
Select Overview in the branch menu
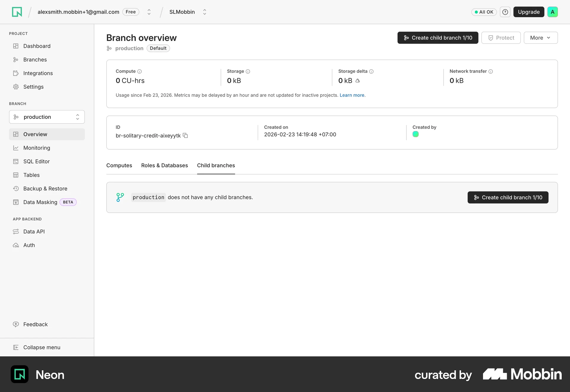47,134
